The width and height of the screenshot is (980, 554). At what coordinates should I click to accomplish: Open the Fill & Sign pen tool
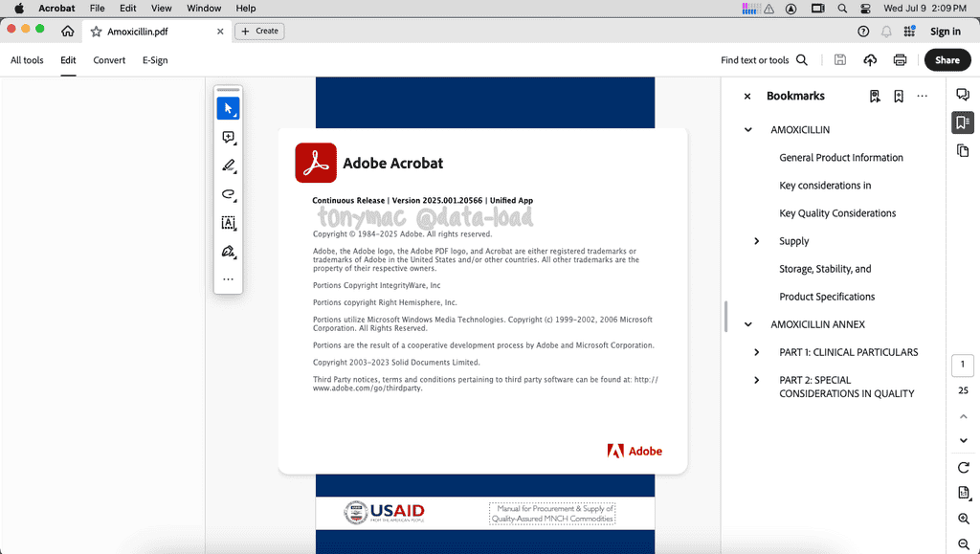[x=228, y=252]
